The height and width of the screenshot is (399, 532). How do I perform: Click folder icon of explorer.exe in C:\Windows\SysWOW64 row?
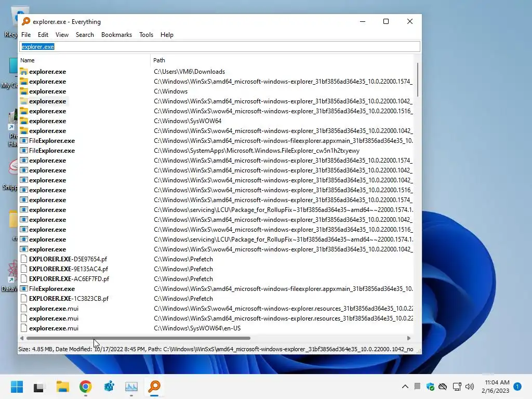click(x=24, y=121)
